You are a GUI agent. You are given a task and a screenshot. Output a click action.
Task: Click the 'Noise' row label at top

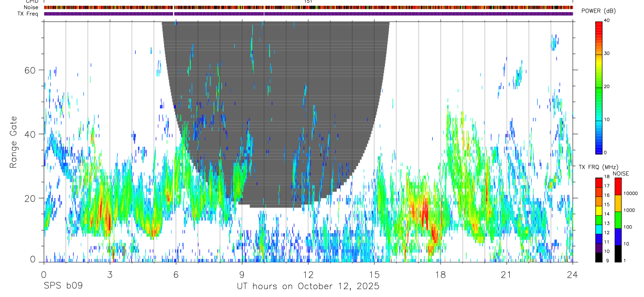[31, 7]
